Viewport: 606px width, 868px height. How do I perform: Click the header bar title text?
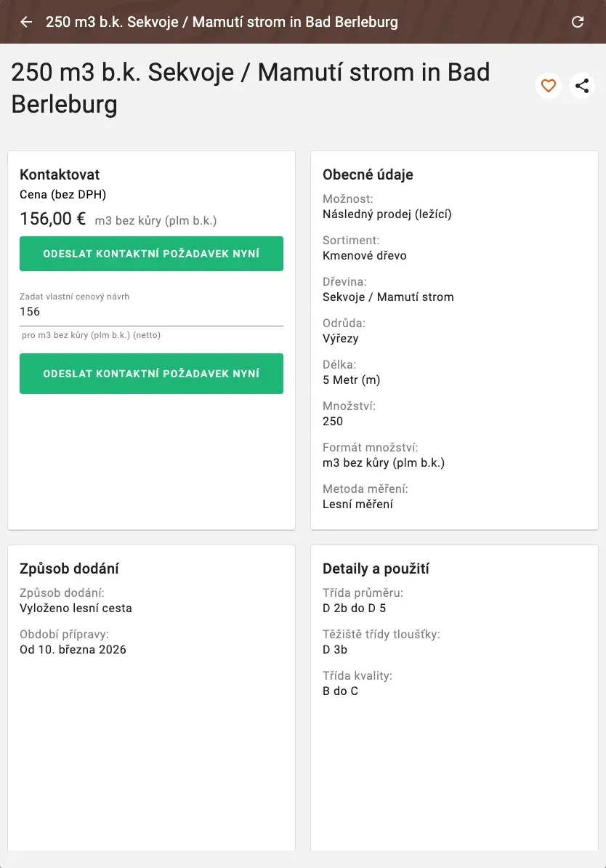[x=222, y=22]
